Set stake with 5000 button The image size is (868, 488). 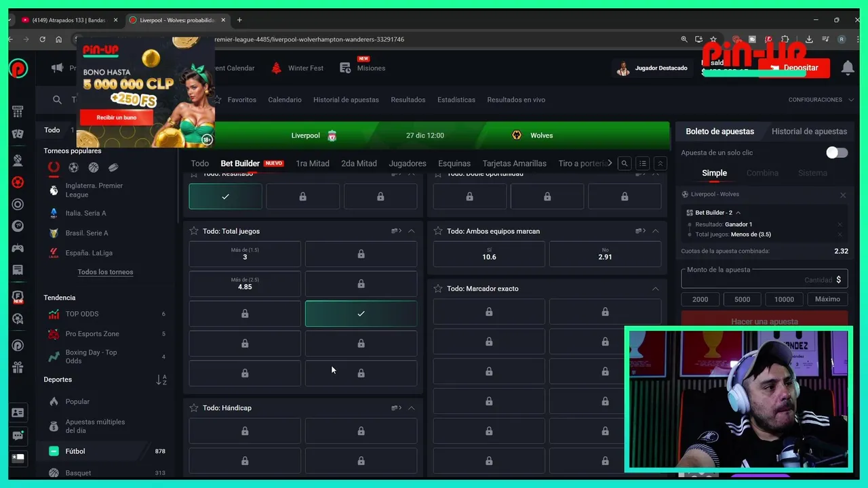tap(742, 299)
